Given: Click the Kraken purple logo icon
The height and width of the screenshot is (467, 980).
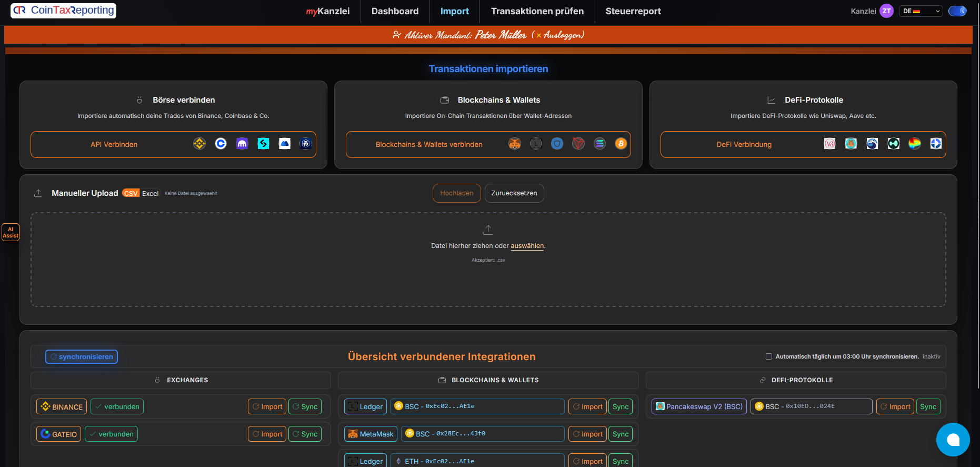Looking at the screenshot, I should 242,144.
